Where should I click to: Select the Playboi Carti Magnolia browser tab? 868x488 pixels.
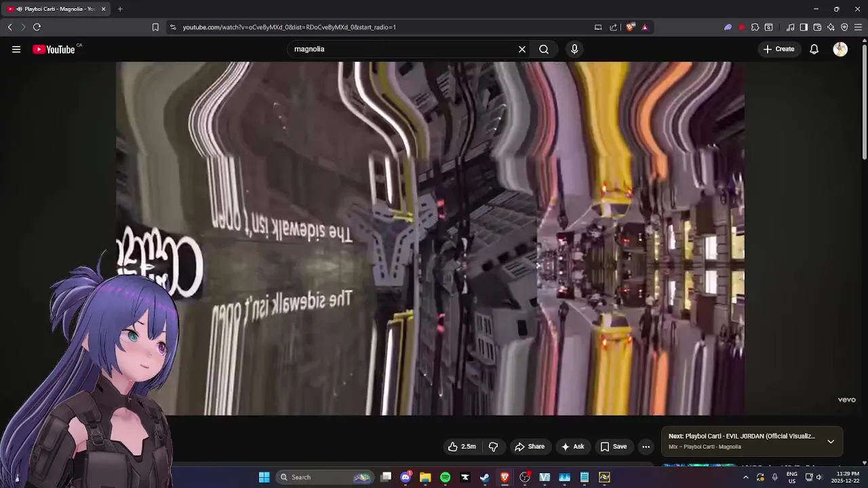pyautogui.click(x=54, y=9)
